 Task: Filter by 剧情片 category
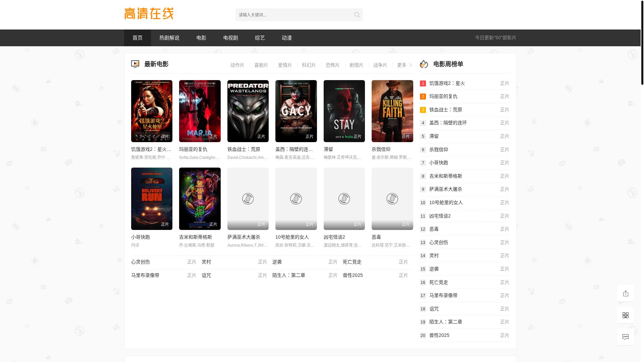coord(357,65)
